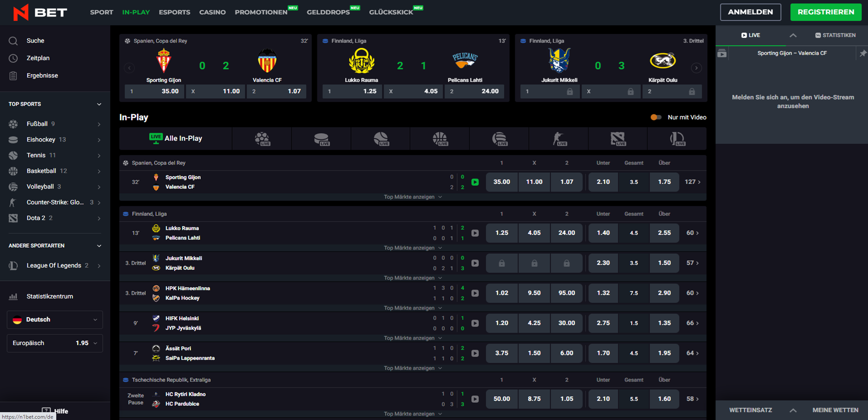Open the ESPORTS menu item
The height and width of the screenshot is (420, 868).
click(174, 12)
